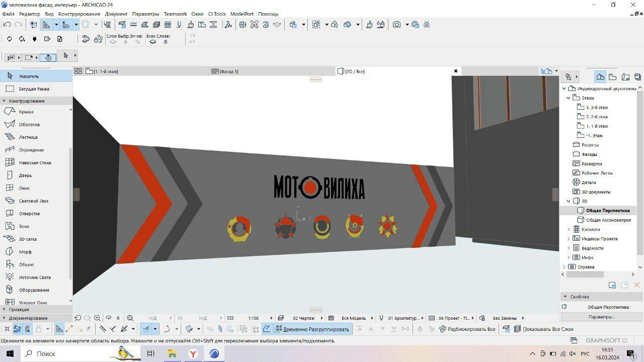Image resolution: width=644 pixels, height=362 pixels.
Task: Open the 1:100 scale dropdown
Action: pos(251,318)
